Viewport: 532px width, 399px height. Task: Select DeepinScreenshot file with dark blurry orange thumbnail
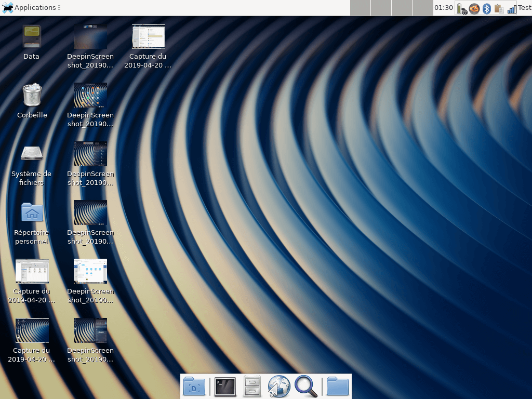pos(90,36)
